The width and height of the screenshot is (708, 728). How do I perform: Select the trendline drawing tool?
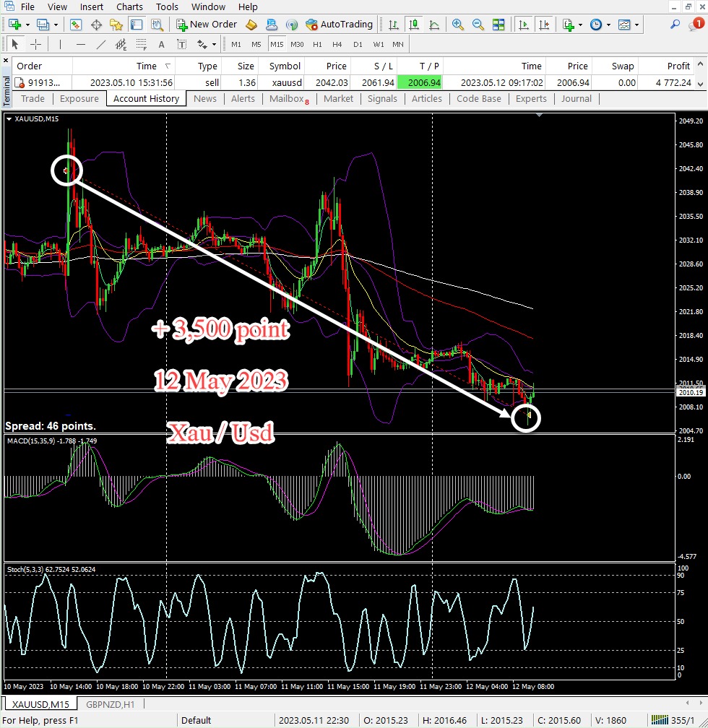(x=101, y=45)
